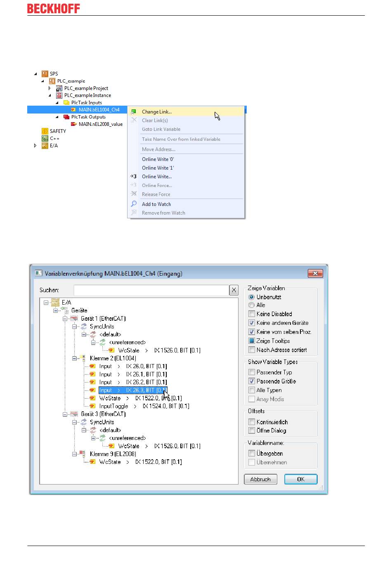Click the PLC_example Instance icon
This screenshot has height=565, width=392.
coord(59,95)
